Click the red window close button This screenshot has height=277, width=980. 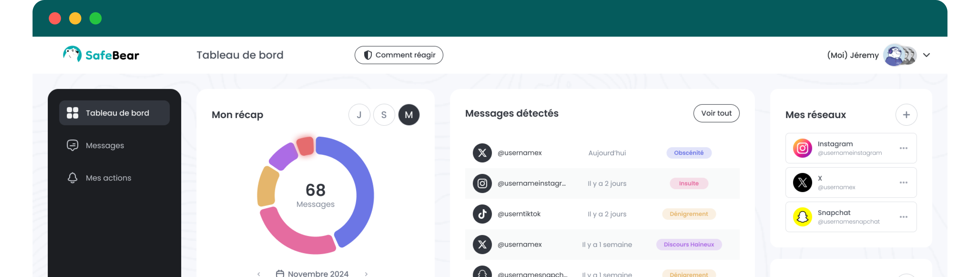(x=55, y=18)
